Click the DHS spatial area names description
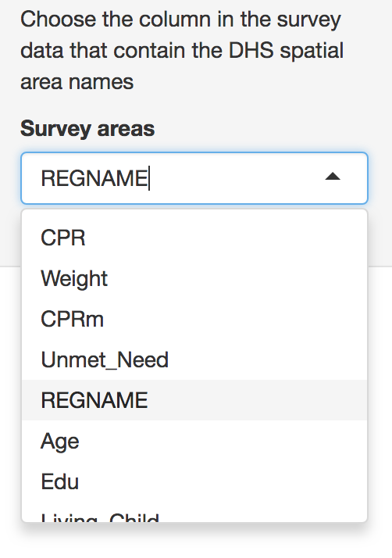392x558 pixels. (182, 50)
